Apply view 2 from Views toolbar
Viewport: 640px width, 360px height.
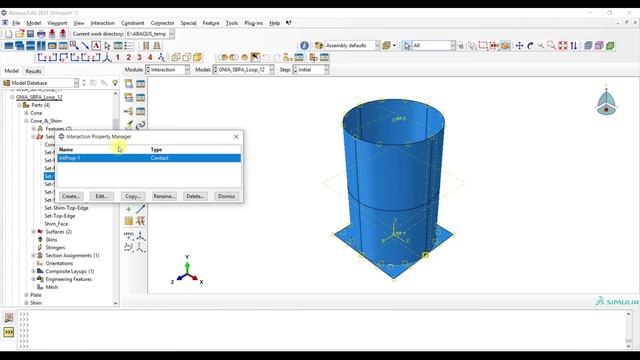(x=129, y=58)
